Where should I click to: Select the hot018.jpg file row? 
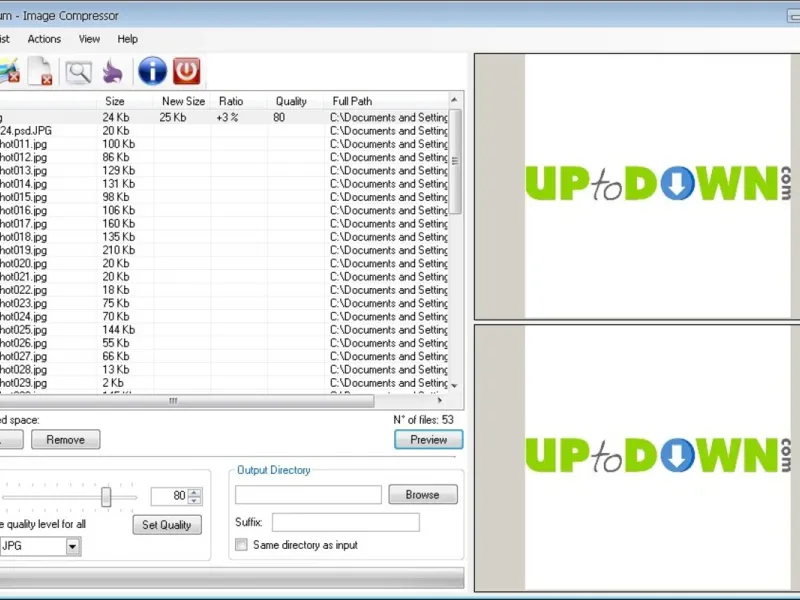tap(224, 237)
